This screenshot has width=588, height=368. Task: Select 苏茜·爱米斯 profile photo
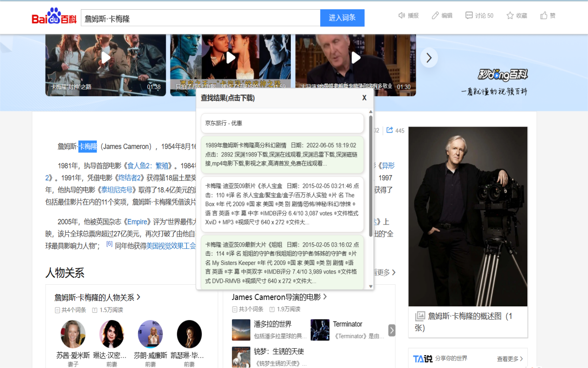coord(73,334)
